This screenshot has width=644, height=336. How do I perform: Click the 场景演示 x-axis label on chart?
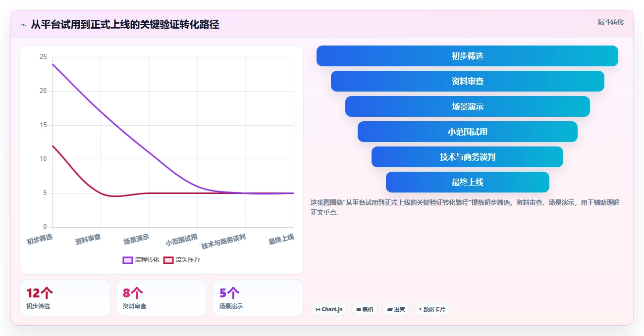[x=136, y=240]
